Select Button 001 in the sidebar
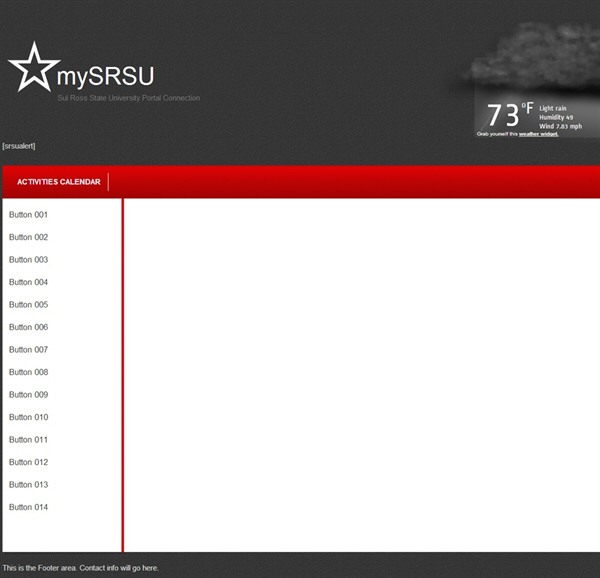600x578 pixels. (x=28, y=215)
